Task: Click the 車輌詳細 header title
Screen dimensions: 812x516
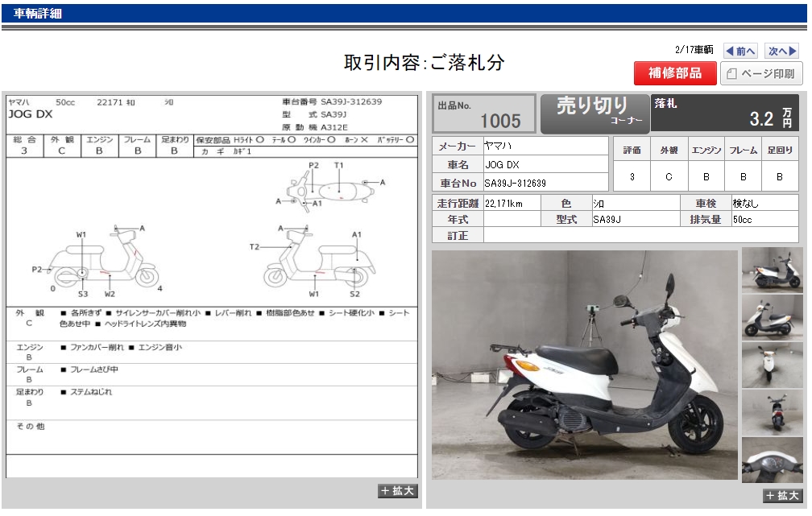Action: [x=37, y=14]
